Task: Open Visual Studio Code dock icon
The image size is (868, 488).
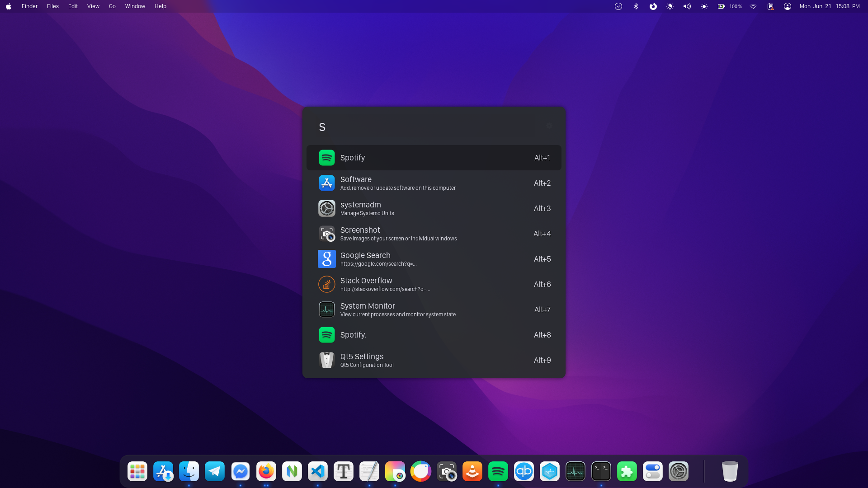Action: coord(318,471)
